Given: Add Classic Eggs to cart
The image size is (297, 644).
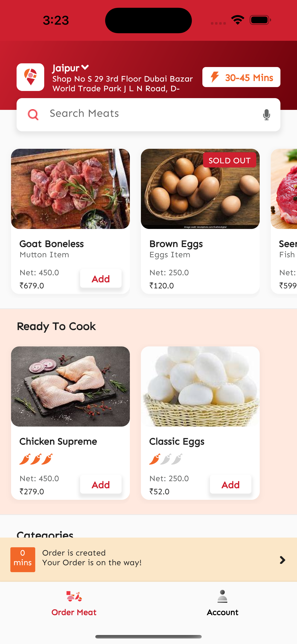Looking at the screenshot, I should tap(230, 485).
